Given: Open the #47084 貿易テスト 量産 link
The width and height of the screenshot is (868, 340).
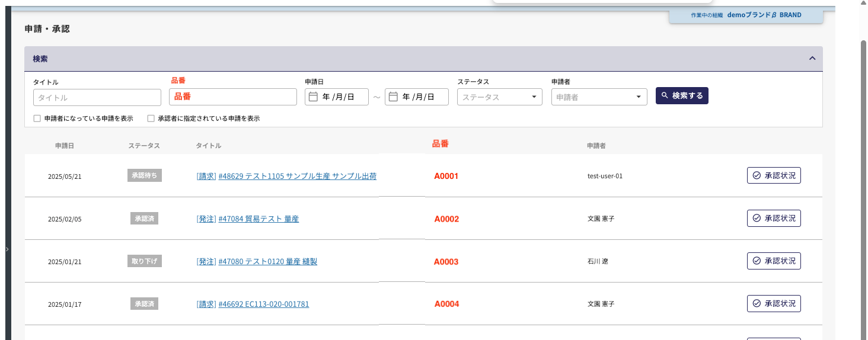Looking at the screenshot, I should 259,219.
